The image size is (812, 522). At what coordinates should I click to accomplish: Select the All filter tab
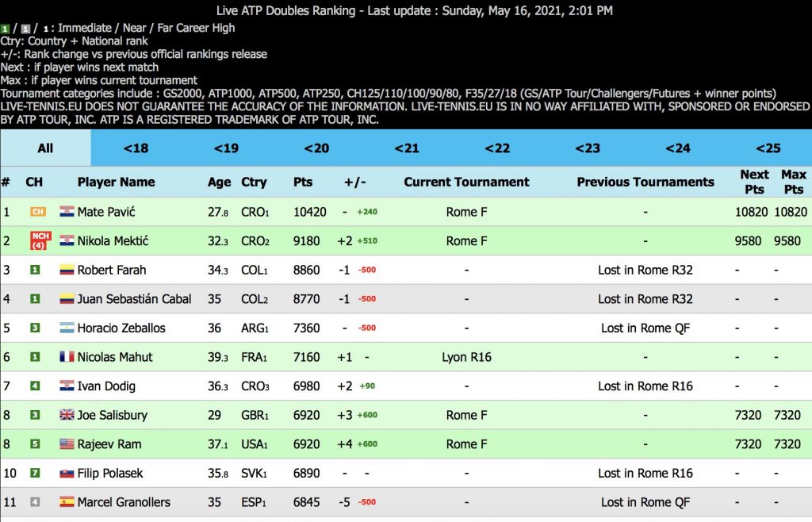(x=45, y=148)
